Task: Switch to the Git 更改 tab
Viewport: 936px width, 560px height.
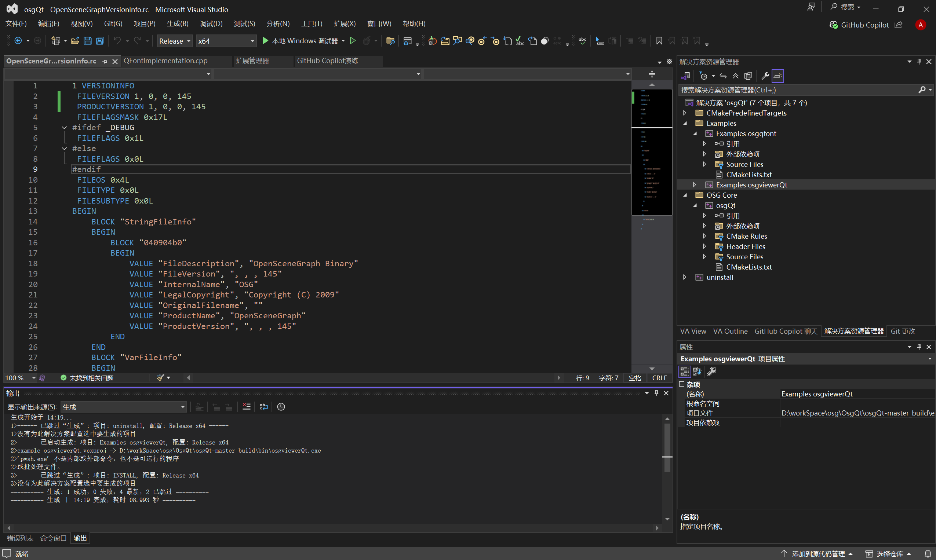Action: pos(902,331)
